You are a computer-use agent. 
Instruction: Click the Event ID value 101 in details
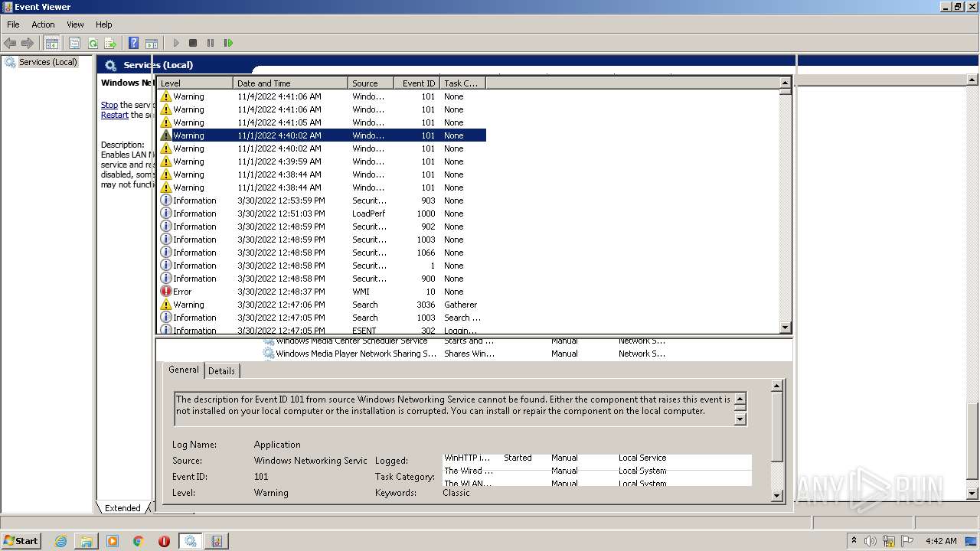[261, 477]
